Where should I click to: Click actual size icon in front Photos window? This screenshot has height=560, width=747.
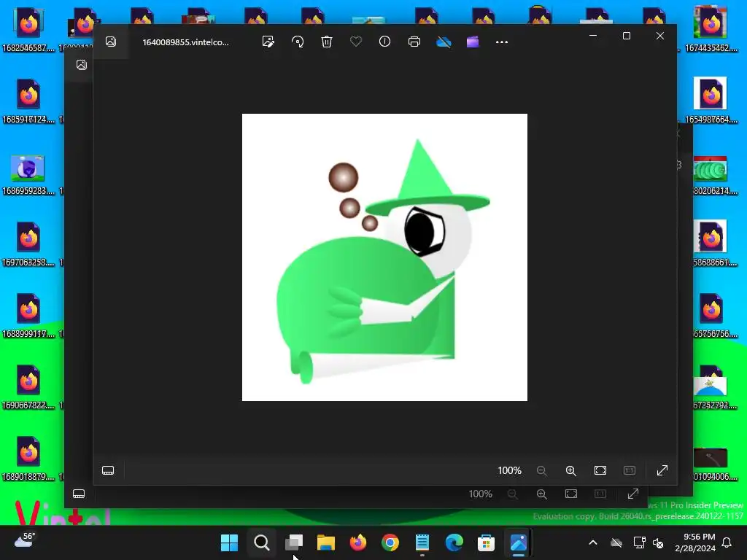(630, 470)
